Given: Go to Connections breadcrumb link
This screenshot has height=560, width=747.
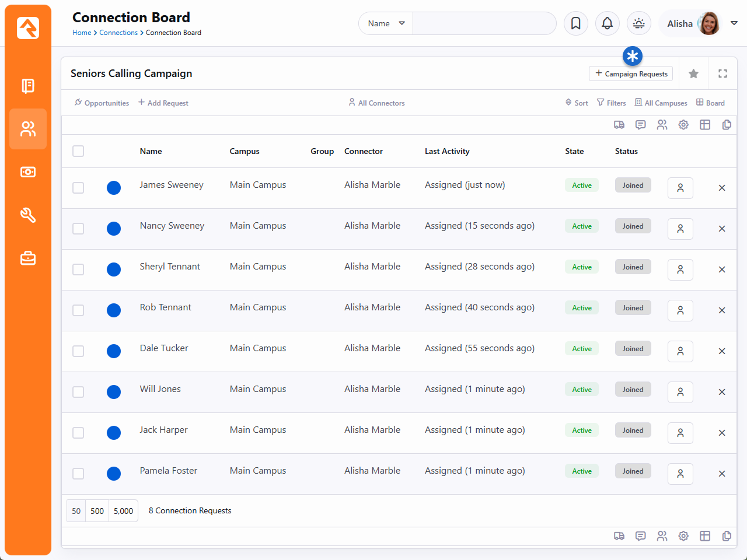Looking at the screenshot, I should click(x=118, y=33).
